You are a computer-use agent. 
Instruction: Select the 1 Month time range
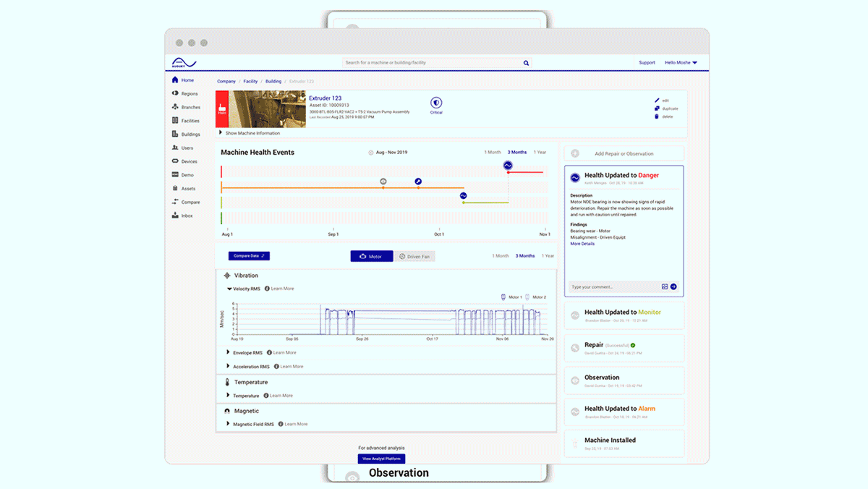[492, 152]
